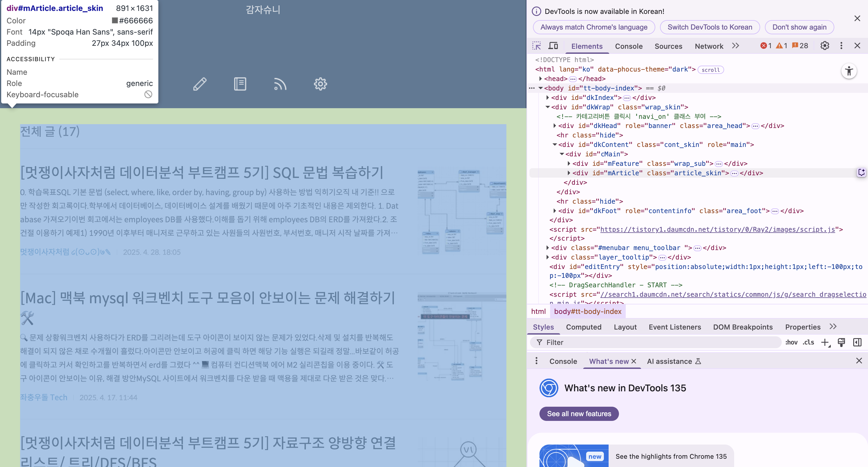Close the bottom drawer panel
This screenshot has height=467, width=868.
(x=859, y=361)
